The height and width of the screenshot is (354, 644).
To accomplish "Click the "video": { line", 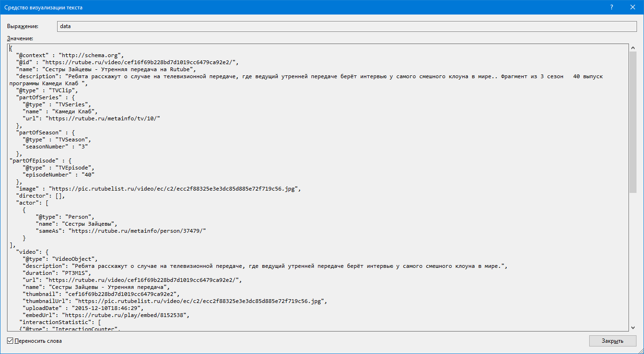I will coord(32,251).
